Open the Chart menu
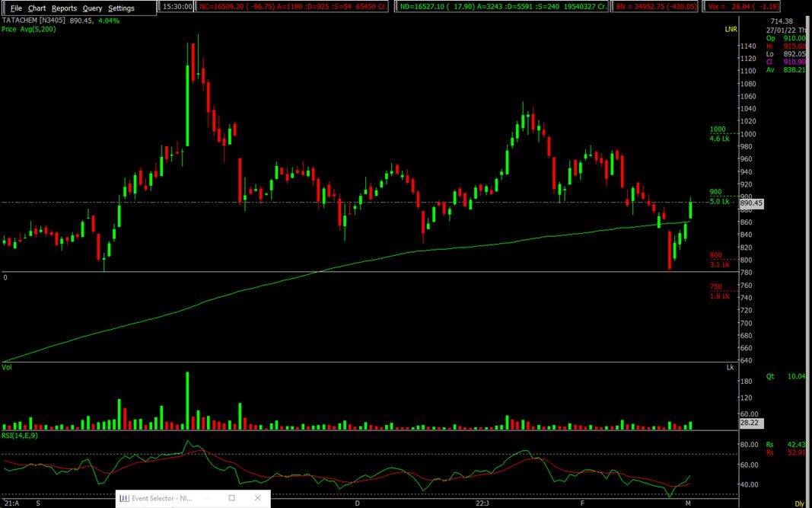The height and width of the screenshot is (508, 812). pos(37,8)
